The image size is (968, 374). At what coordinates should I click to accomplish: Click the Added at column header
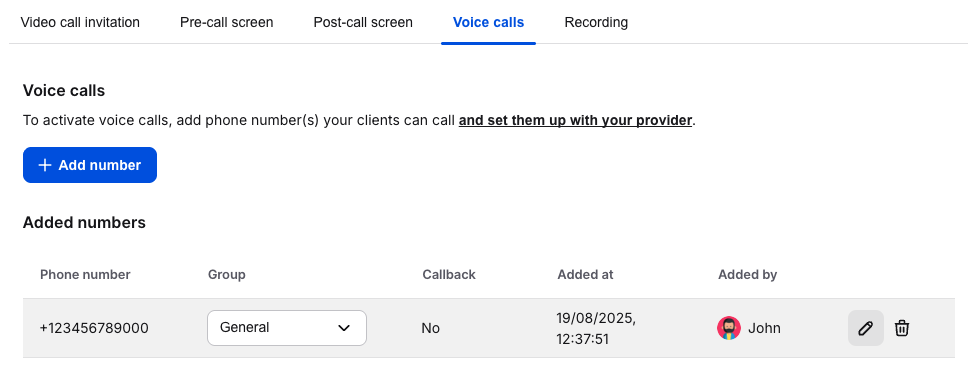585,275
